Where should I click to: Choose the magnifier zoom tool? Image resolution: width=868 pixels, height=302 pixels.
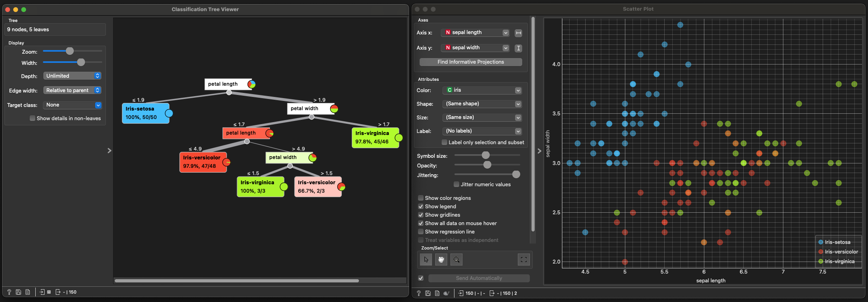pos(456,260)
